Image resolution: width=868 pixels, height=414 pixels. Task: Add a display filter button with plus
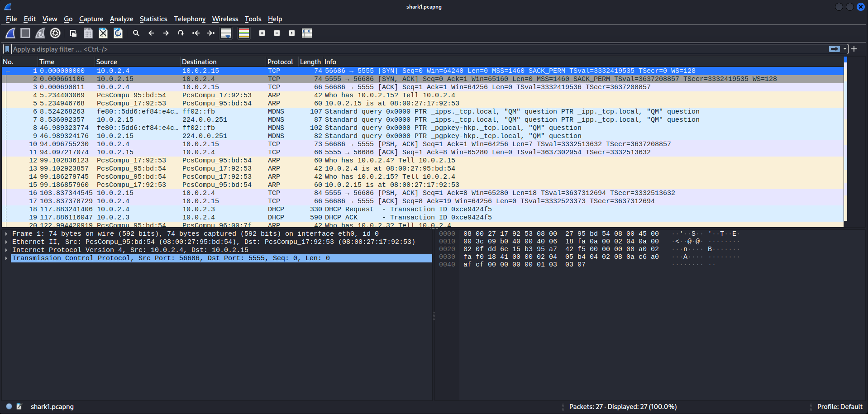pyautogui.click(x=854, y=49)
